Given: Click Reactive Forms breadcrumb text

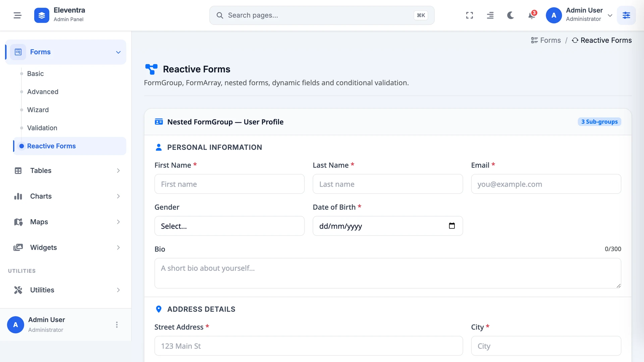Looking at the screenshot, I should pos(606,40).
